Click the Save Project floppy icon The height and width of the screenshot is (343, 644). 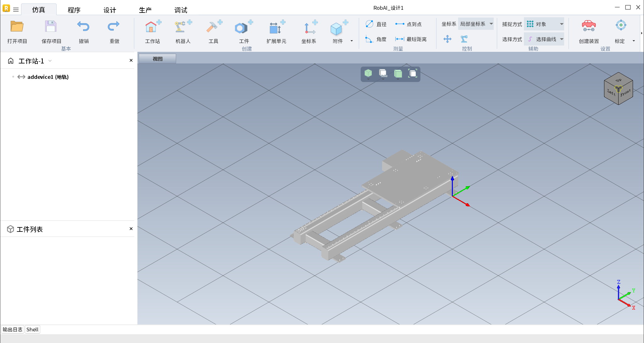(x=51, y=27)
